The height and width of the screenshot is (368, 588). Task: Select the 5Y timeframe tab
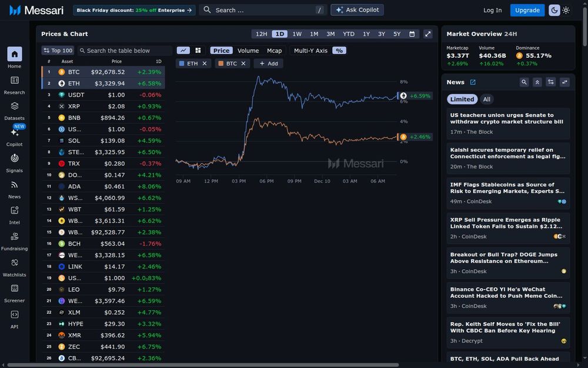click(397, 34)
